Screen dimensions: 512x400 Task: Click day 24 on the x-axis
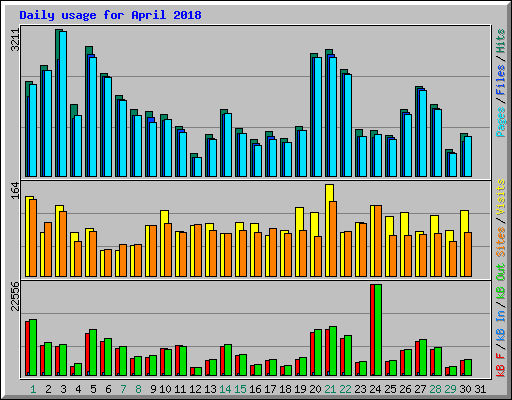click(375, 389)
